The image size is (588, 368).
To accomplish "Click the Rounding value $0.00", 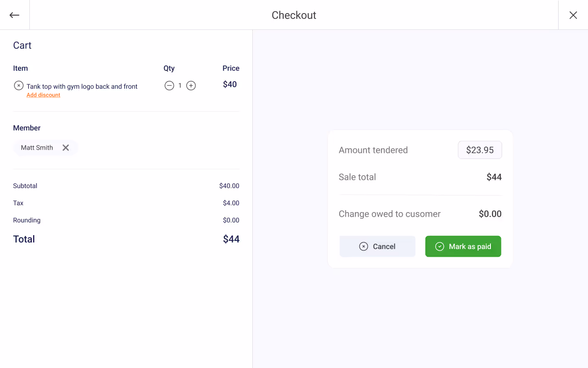I will point(231,220).
